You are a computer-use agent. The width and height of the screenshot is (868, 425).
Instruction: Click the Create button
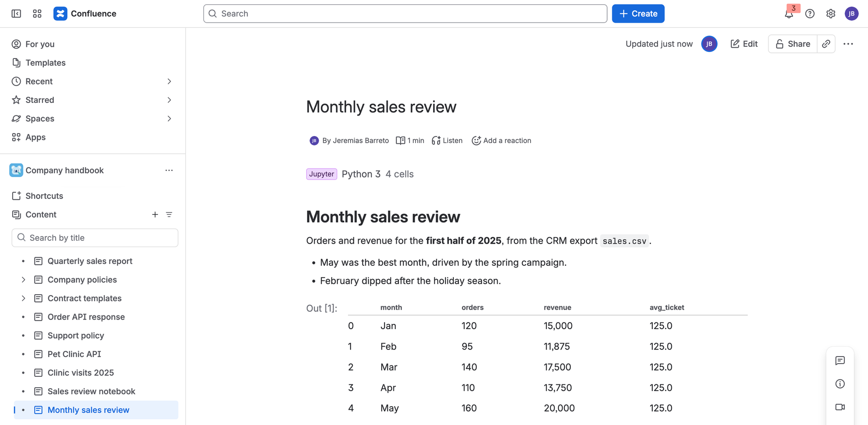click(638, 14)
